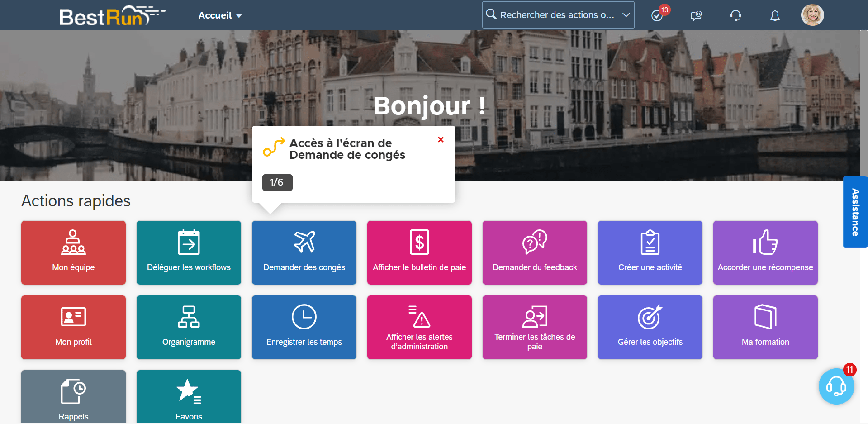
Task: Open the Ma formation tile
Action: coord(765,327)
